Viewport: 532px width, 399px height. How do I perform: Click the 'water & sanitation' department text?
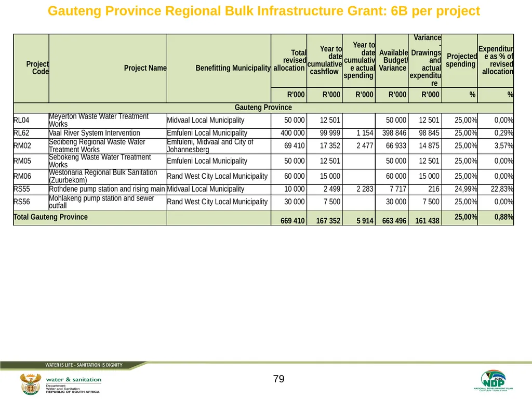(x=74, y=380)
